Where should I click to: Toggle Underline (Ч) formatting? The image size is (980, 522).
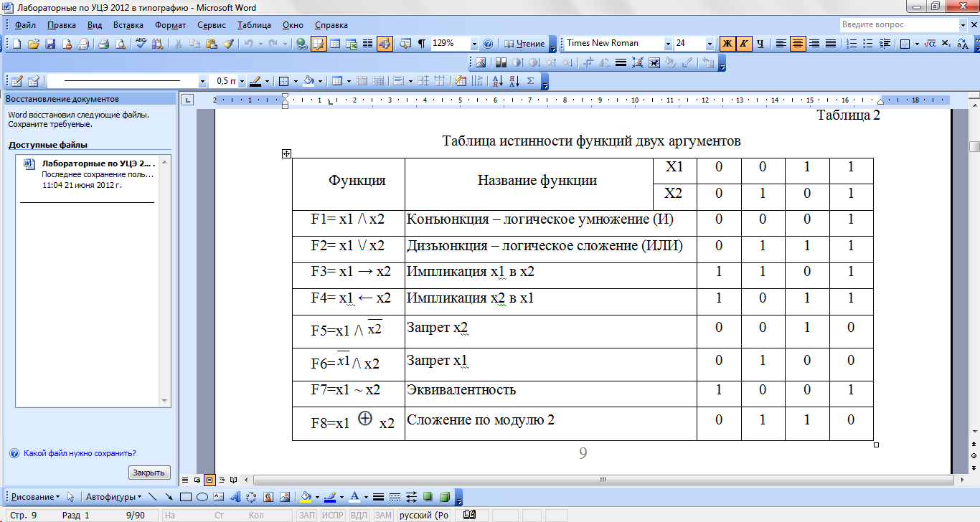(760, 44)
